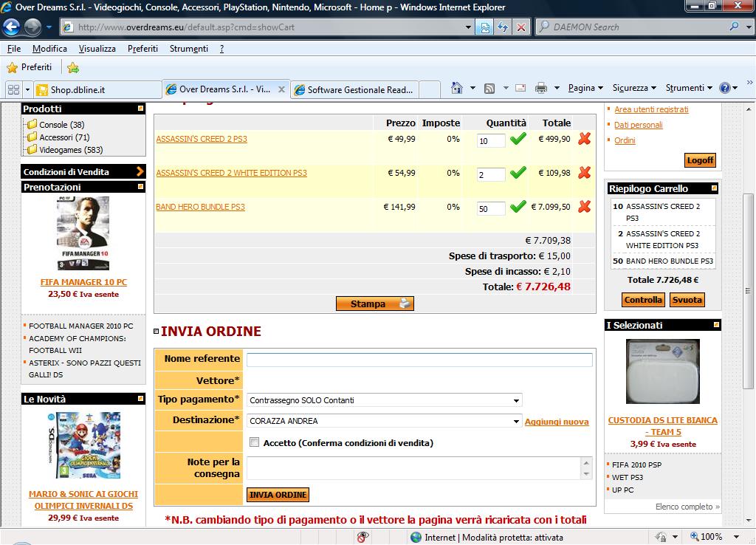Switch to Software Gestionale Read... tab
This screenshot has width=756, height=545.
click(x=355, y=89)
